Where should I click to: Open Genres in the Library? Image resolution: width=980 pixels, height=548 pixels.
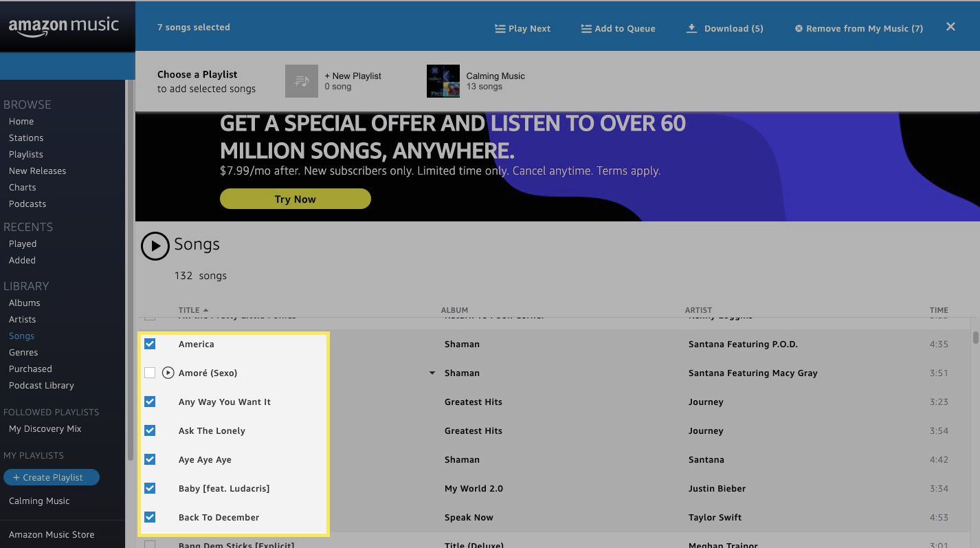tap(23, 352)
